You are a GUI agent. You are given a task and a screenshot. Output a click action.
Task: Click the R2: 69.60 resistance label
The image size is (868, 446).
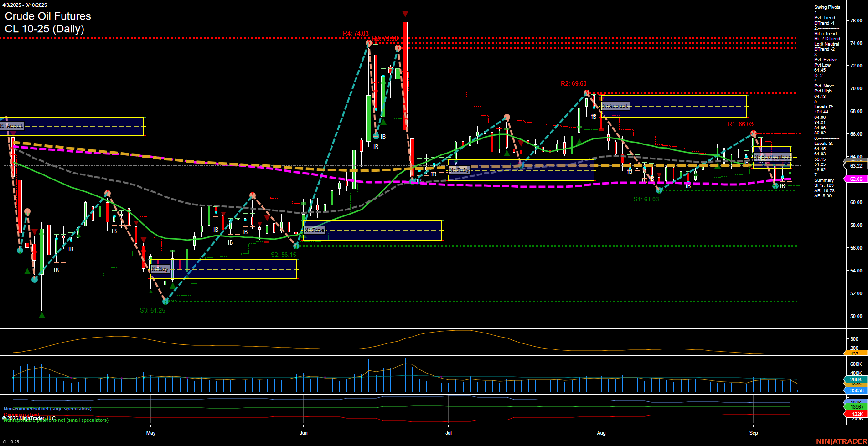click(573, 83)
